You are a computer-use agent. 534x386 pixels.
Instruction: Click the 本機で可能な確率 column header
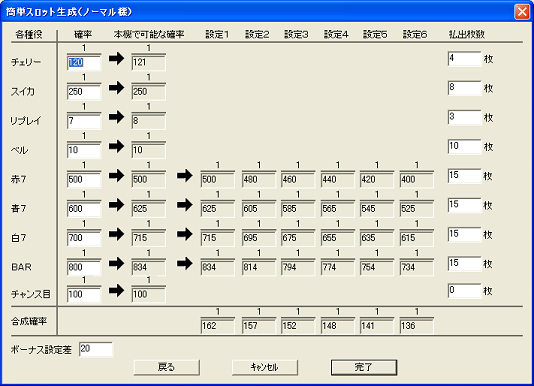coord(149,34)
